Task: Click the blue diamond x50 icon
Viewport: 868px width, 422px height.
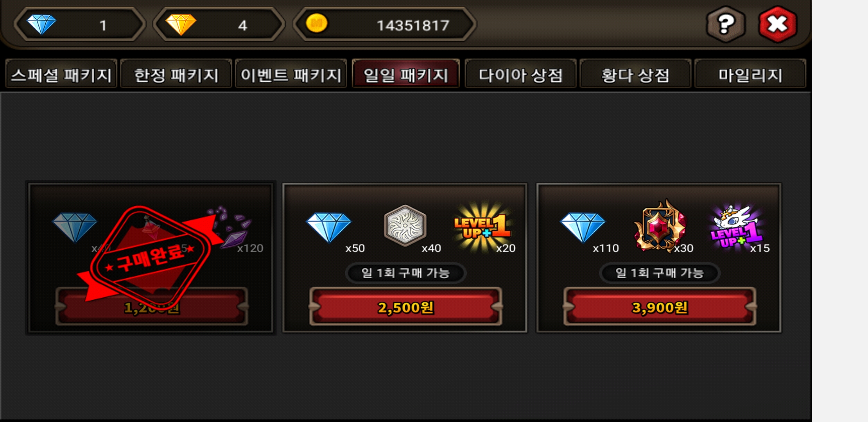Action: [x=329, y=227]
